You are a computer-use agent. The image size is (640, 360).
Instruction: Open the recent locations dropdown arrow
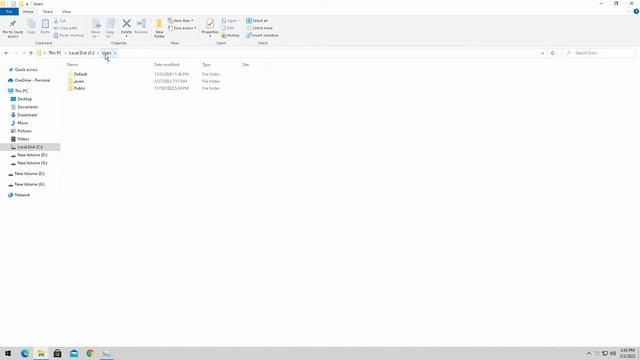pos(24,53)
